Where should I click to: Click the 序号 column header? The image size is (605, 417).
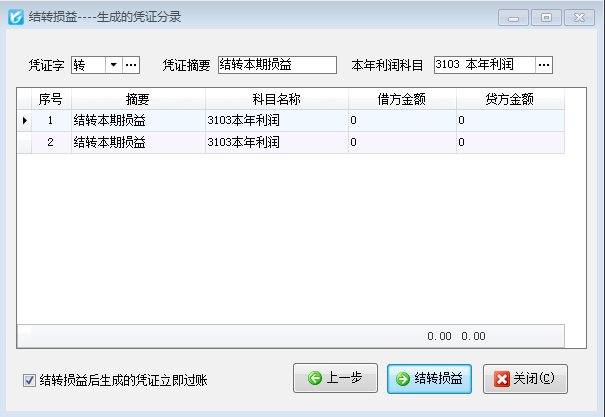[50, 99]
